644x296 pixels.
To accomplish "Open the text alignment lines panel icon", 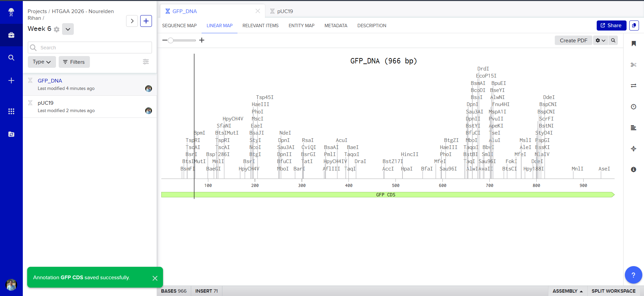I will 634,128.
